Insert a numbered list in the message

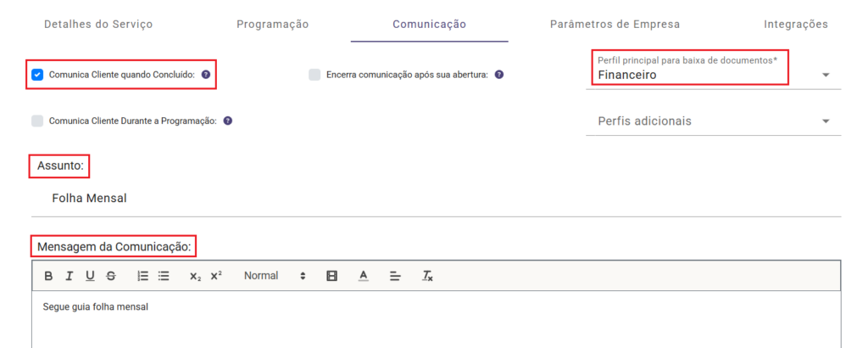coord(143,276)
